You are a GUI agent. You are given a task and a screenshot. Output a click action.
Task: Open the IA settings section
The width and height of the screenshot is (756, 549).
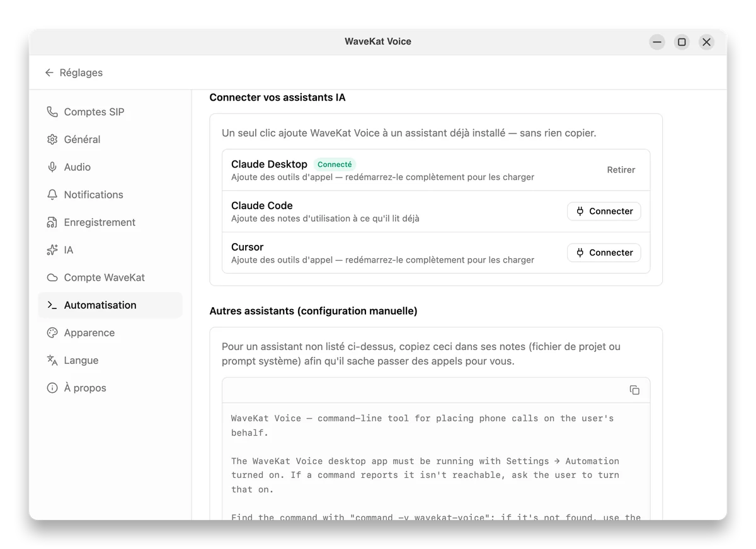110,250
